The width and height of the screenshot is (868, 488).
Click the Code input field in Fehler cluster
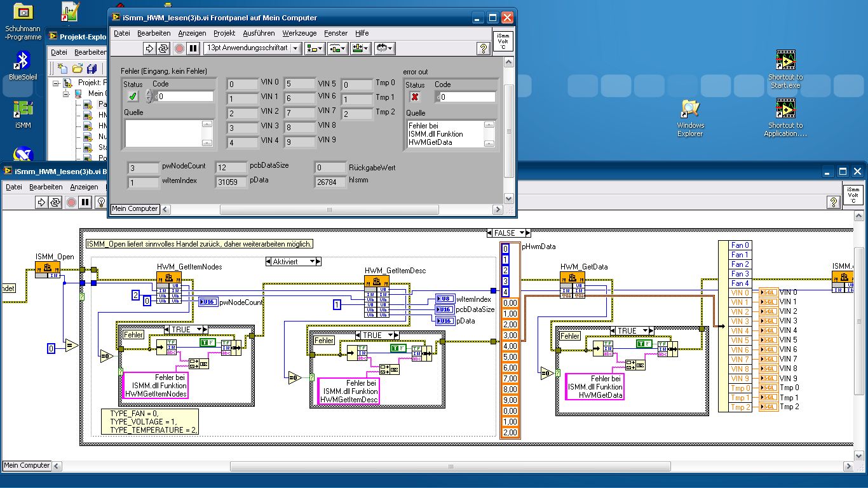coord(186,97)
